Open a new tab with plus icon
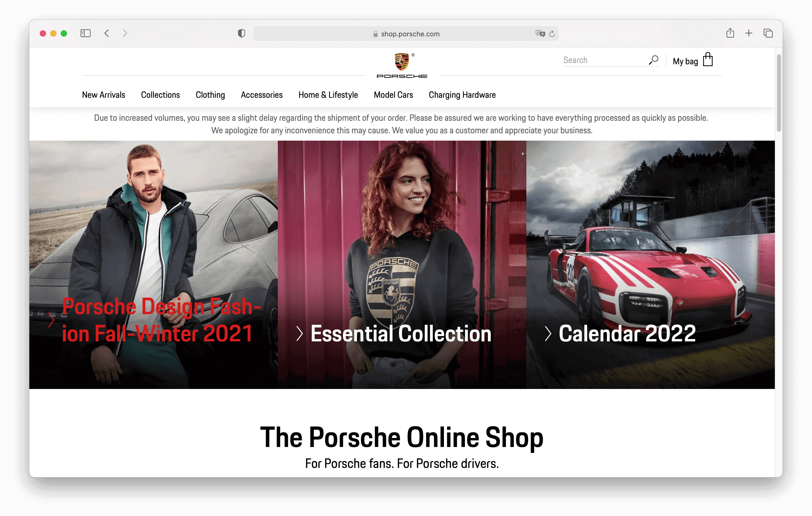Viewport: 812px width, 516px height. tap(749, 33)
